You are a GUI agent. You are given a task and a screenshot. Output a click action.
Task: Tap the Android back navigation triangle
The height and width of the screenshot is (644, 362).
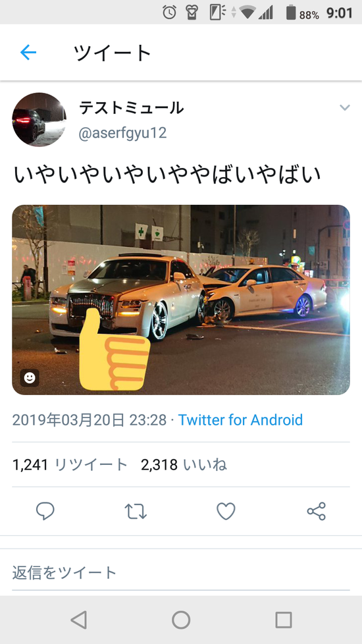coord(78,620)
